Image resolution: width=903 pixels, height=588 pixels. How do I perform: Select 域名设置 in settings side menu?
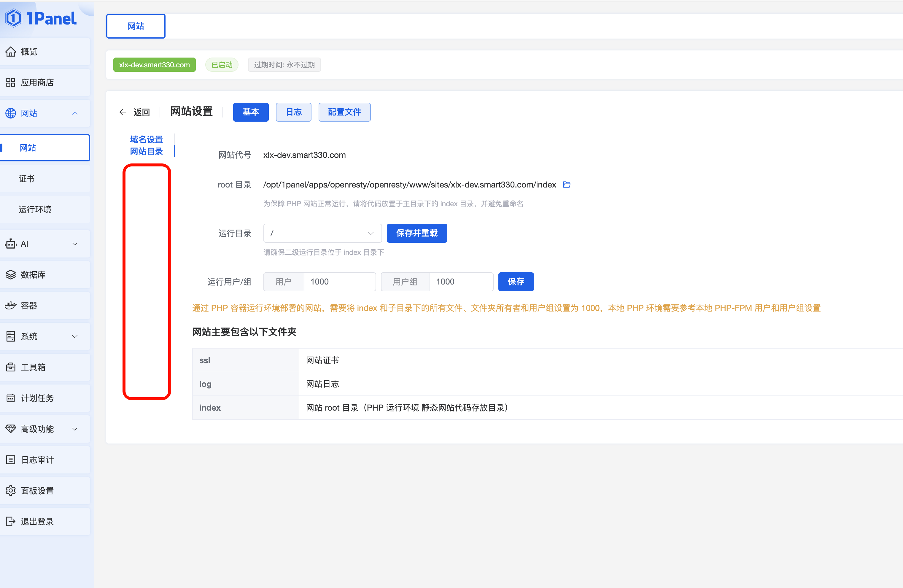pyautogui.click(x=147, y=139)
